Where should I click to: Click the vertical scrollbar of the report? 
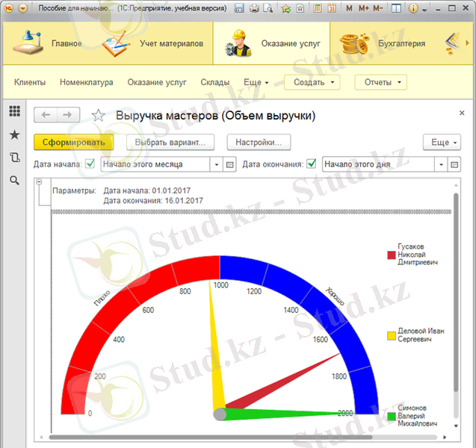pos(456,292)
